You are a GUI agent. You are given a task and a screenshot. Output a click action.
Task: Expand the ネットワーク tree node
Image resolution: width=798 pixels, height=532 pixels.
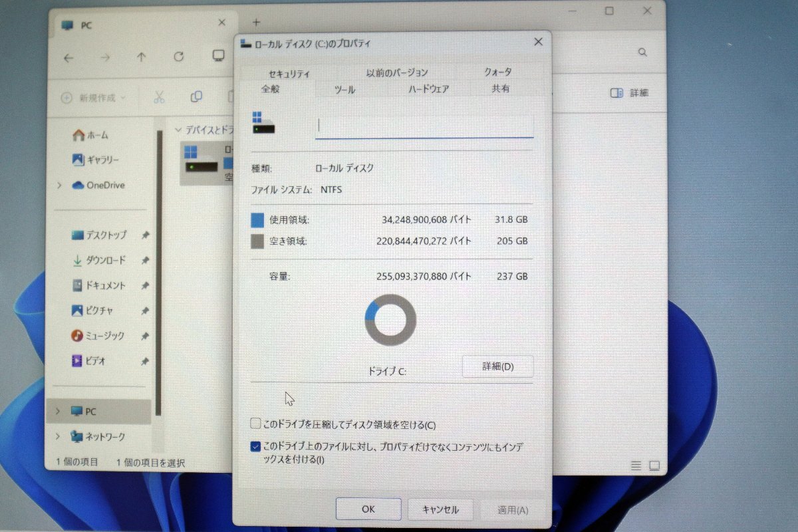[x=59, y=436]
